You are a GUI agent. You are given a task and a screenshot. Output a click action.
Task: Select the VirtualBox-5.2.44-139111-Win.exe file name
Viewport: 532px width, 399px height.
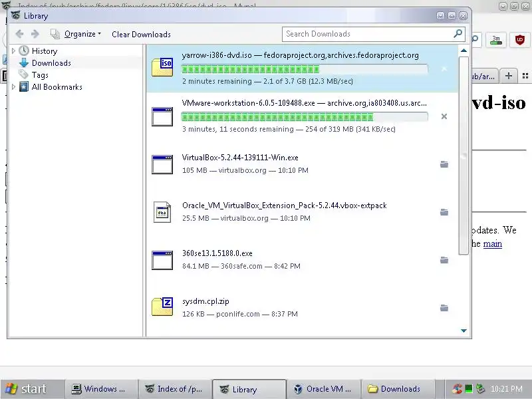pos(240,158)
